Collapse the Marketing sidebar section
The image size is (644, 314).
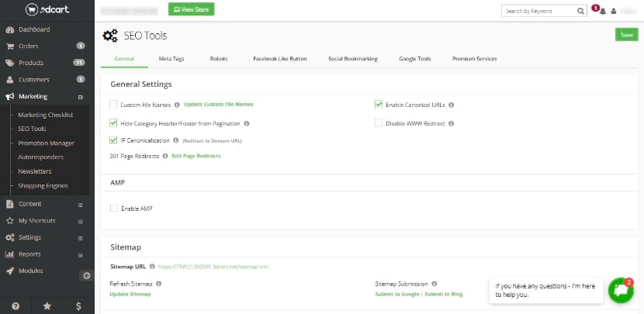tap(81, 97)
